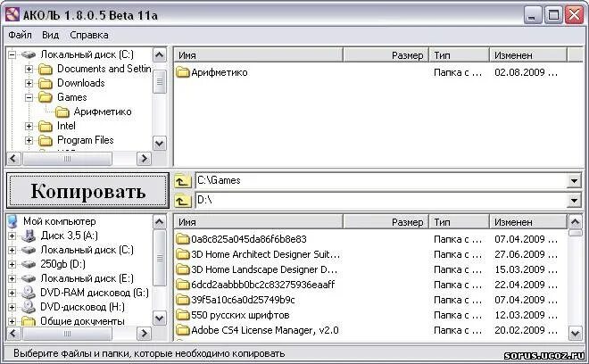Click the Общие документы folder icon
Screen dimensions: 589x364
[29, 321]
